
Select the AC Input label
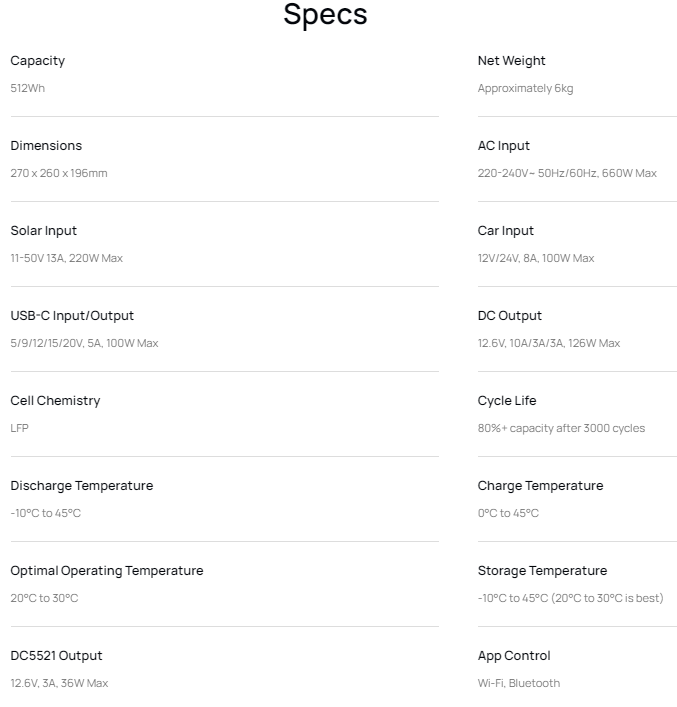(x=504, y=146)
